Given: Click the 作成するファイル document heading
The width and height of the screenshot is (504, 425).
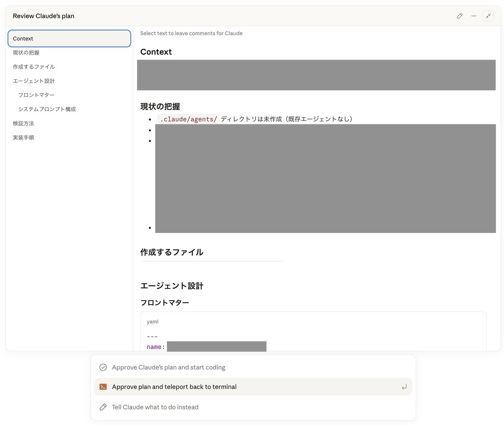Looking at the screenshot, I should (172, 252).
